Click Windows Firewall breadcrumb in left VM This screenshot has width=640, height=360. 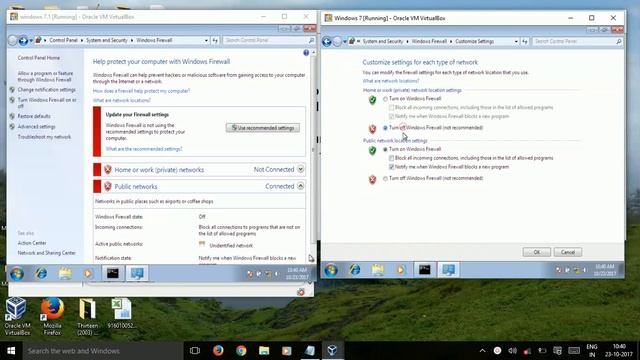tap(154, 40)
